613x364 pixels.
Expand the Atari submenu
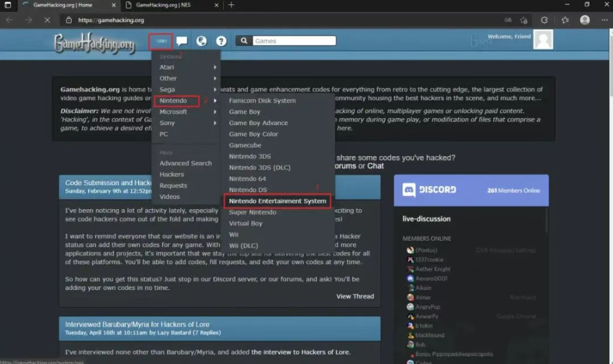click(x=187, y=67)
